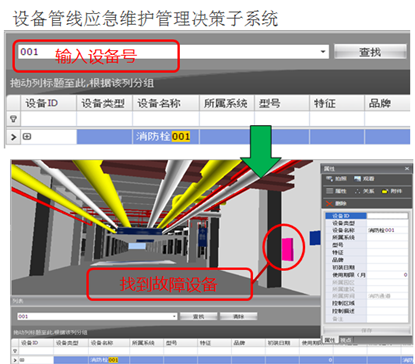Click the 设备ID column header in top grid

click(49, 103)
